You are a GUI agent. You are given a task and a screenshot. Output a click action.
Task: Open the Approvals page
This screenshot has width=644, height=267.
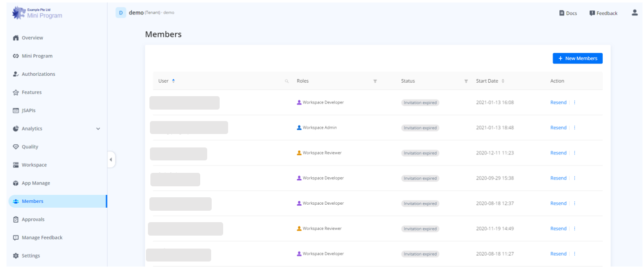[33, 220]
